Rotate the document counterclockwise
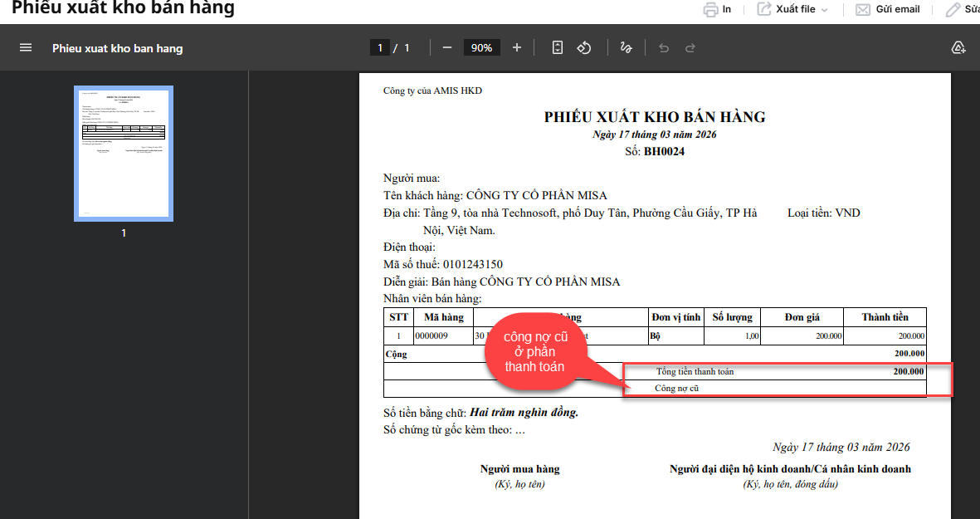Image resolution: width=980 pixels, height=519 pixels. (x=584, y=48)
